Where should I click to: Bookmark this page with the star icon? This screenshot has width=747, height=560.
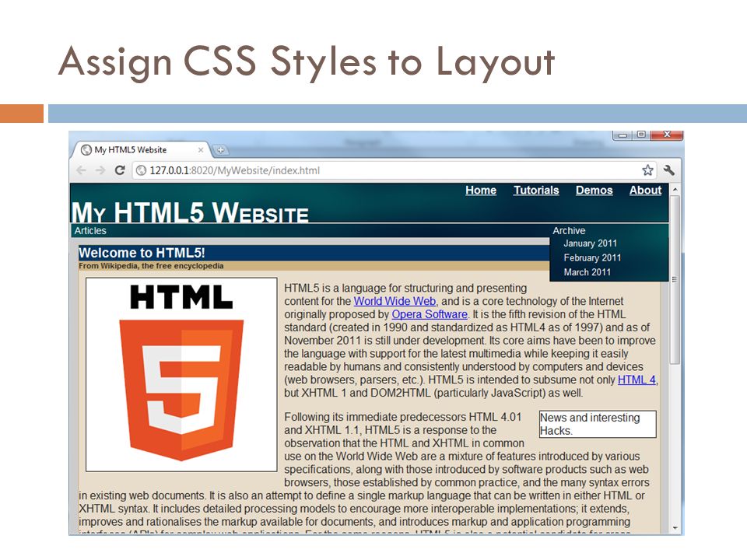click(x=647, y=170)
